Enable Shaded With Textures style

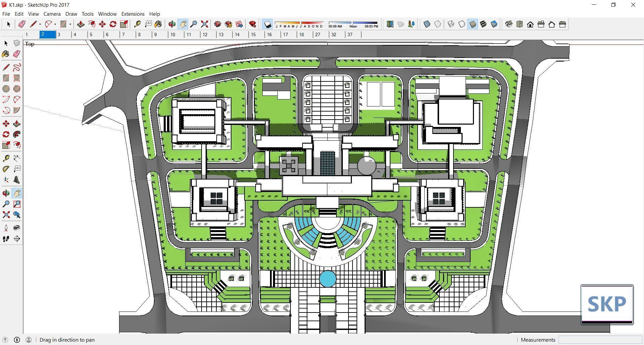483,24
